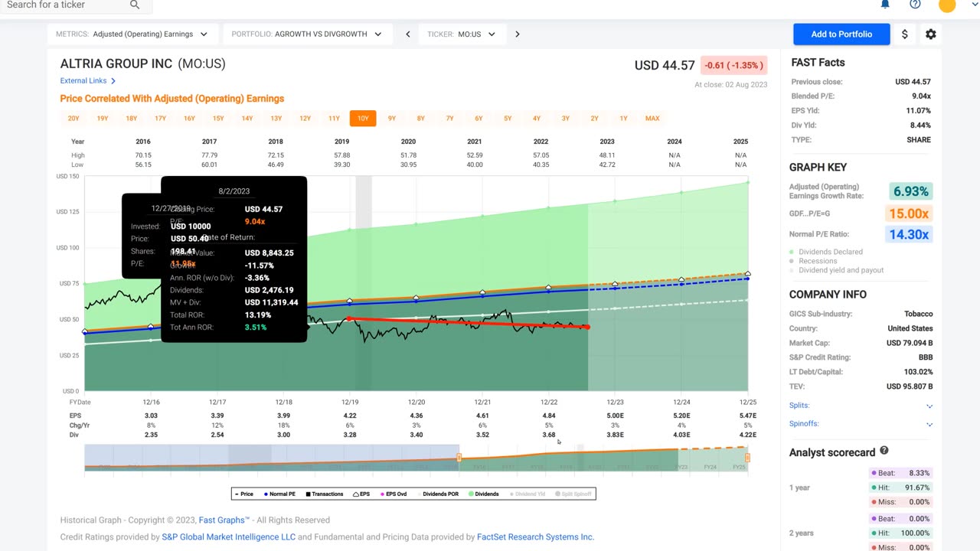Toggle EPS series in chart legend
The image size is (980, 551).
[x=361, y=494]
